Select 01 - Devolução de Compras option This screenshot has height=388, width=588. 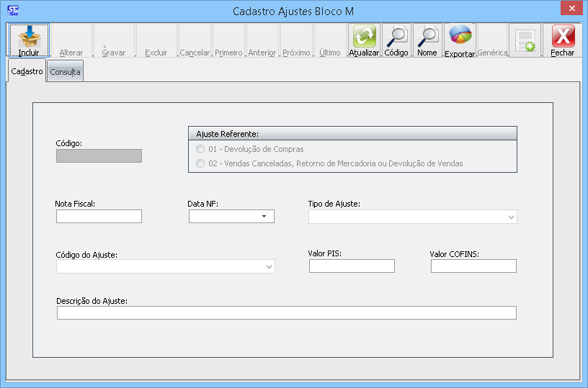[200, 149]
